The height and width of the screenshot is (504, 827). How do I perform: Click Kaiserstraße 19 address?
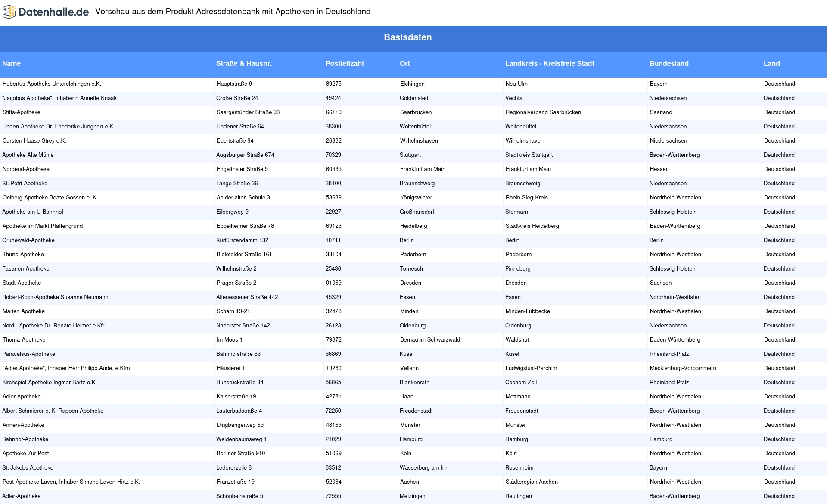point(236,397)
